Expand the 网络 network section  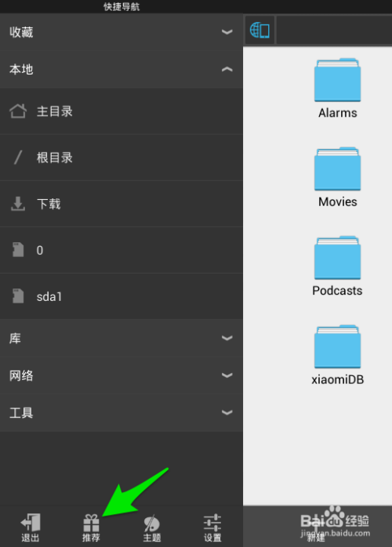tap(122, 375)
